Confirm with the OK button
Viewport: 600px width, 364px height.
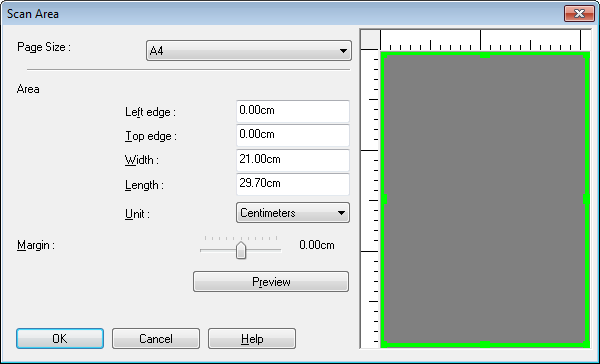[60, 338]
